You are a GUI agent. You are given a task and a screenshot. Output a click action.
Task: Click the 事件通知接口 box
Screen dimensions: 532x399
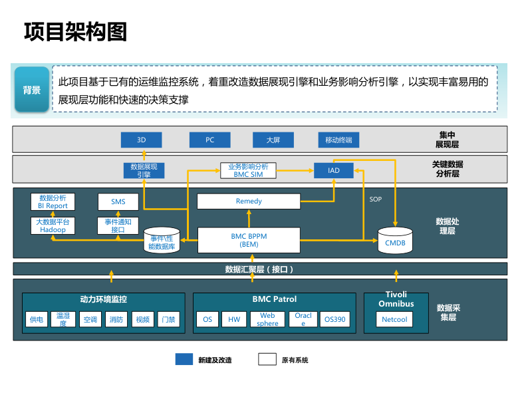118,225
